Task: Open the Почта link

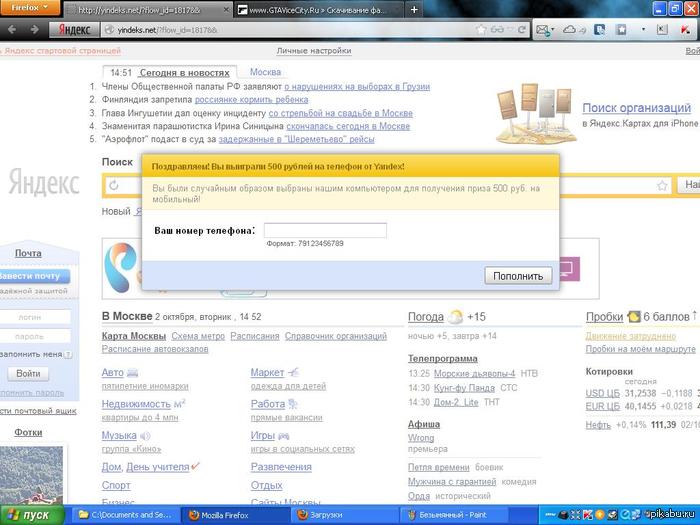Action: [28, 253]
